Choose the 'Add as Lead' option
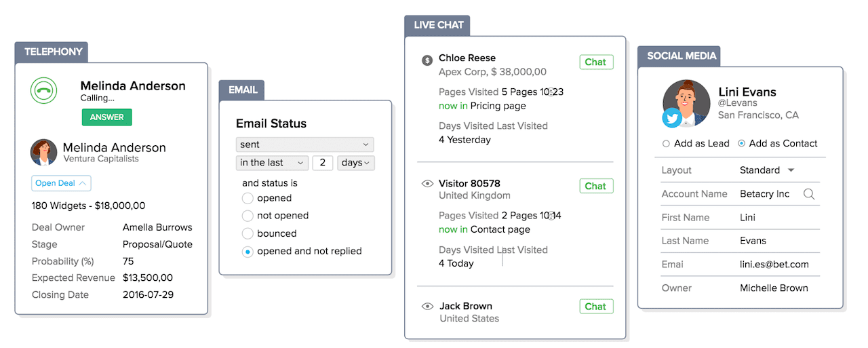The height and width of the screenshot is (348, 868). (x=666, y=144)
